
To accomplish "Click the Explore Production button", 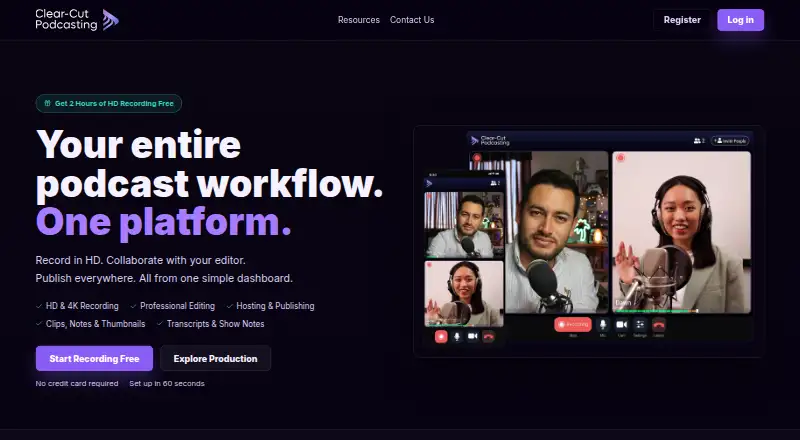I will coord(215,358).
